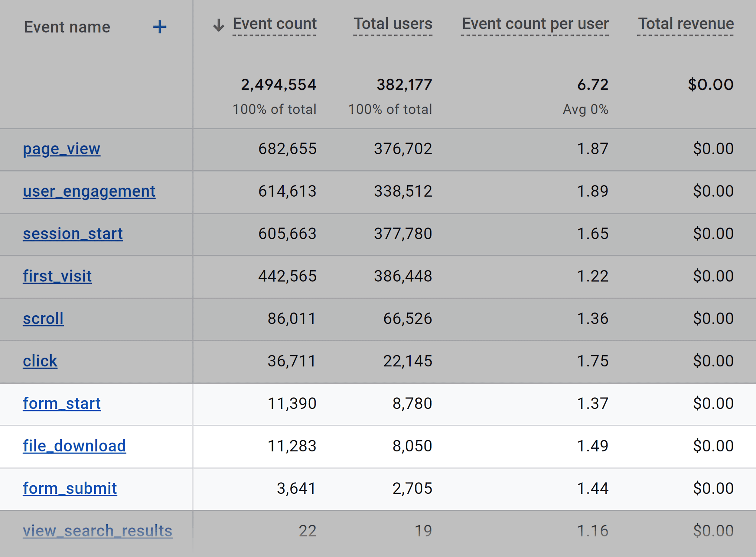Select user_engagement event count 614,613

tap(287, 192)
